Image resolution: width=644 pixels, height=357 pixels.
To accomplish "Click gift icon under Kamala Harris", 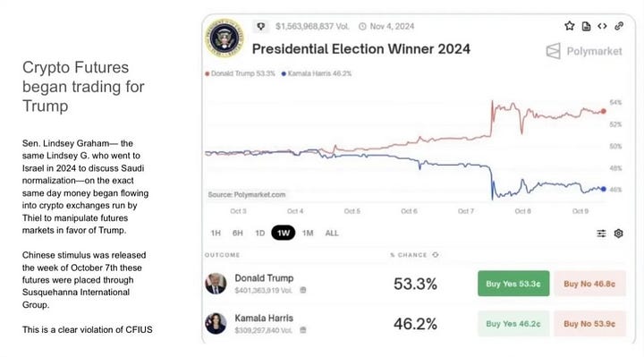I will coord(303,330).
